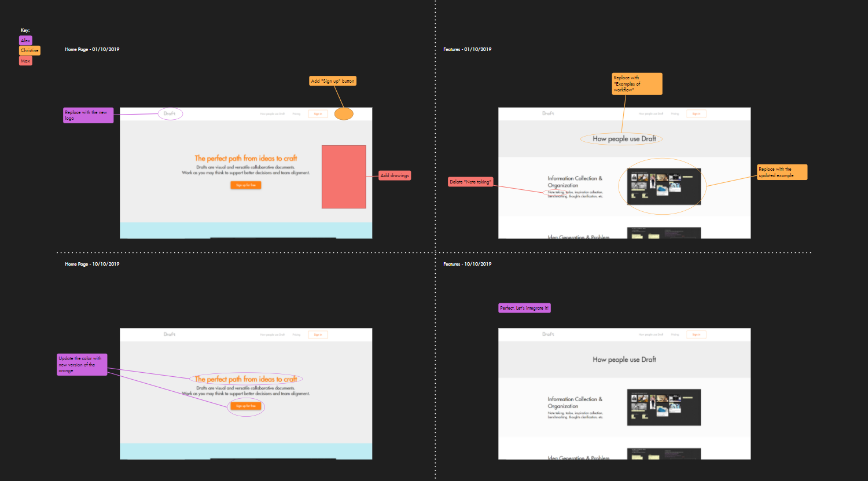Click "Sign in" in the bottom-right Features mockup

[x=696, y=335]
